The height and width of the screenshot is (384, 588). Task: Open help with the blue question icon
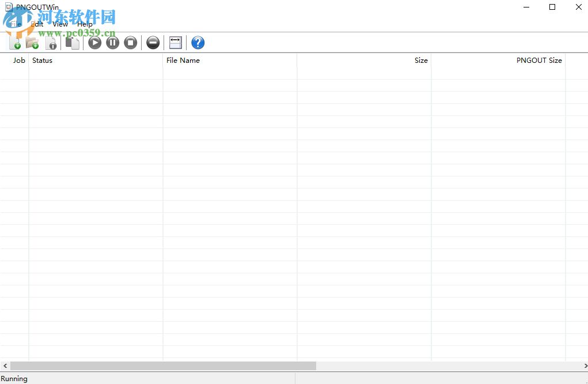(198, 43)
